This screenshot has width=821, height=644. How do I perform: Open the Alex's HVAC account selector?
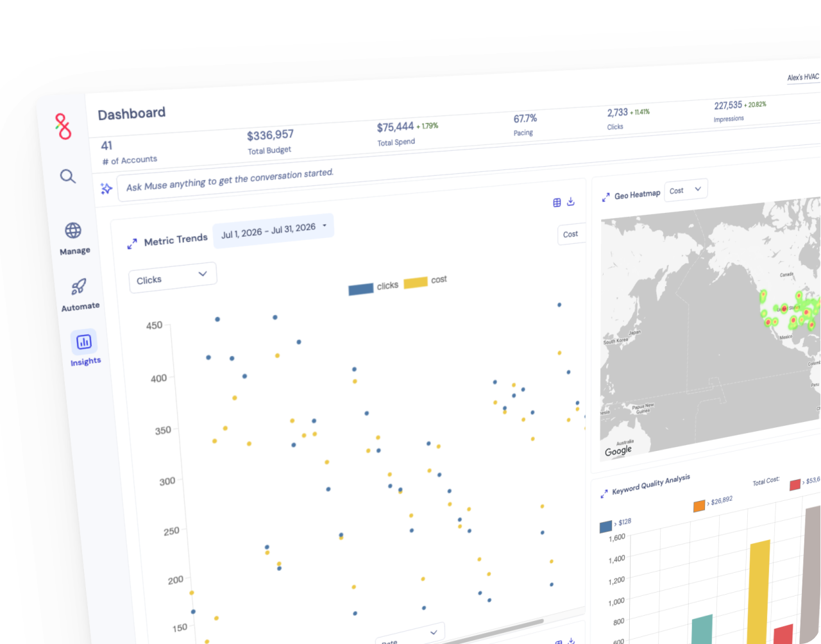point(803,77)
